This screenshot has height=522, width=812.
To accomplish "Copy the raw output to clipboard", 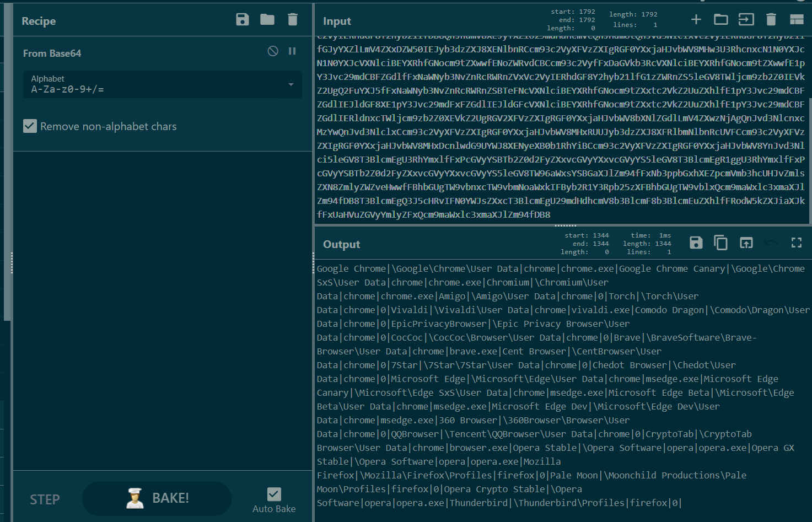I will [720, 242].
